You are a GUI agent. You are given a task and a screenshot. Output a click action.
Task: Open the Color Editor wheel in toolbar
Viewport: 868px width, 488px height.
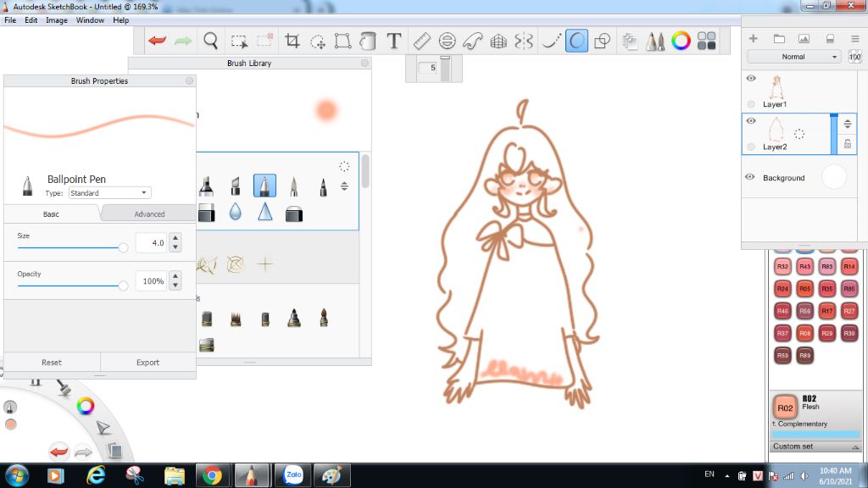point(681,41)
